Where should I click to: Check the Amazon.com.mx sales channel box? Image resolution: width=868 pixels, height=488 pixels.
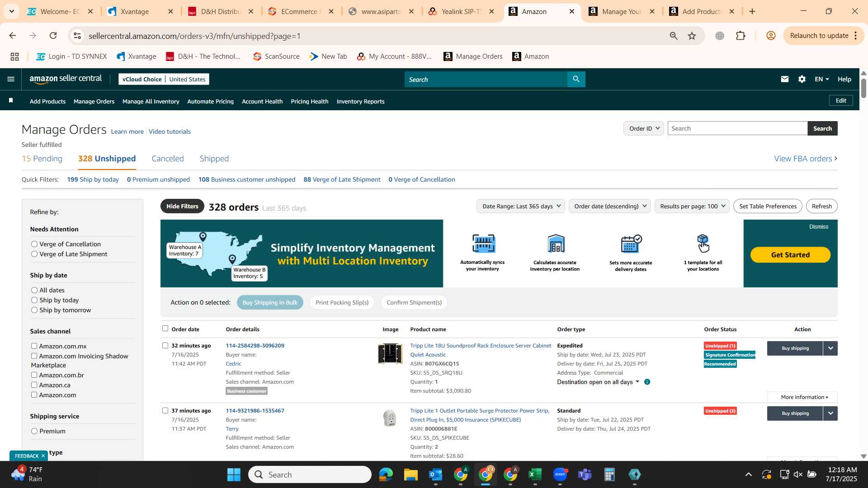pyautogui.click(x=34, y=346)
